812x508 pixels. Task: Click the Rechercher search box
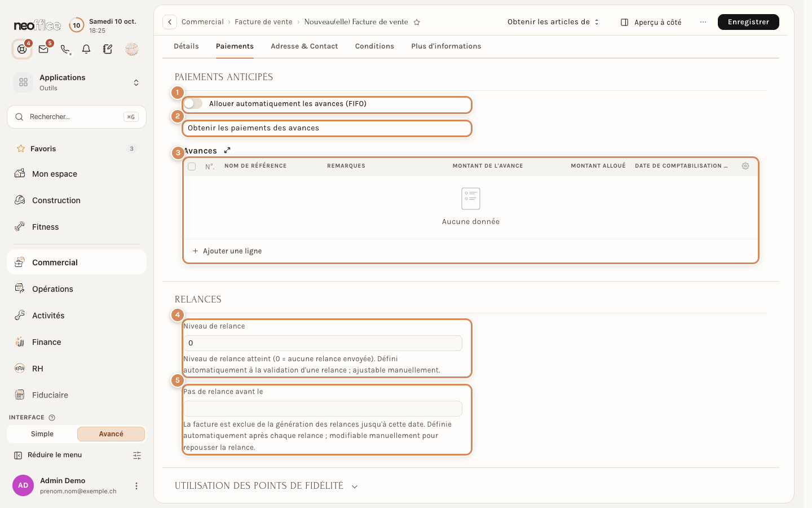click(77, 117)
